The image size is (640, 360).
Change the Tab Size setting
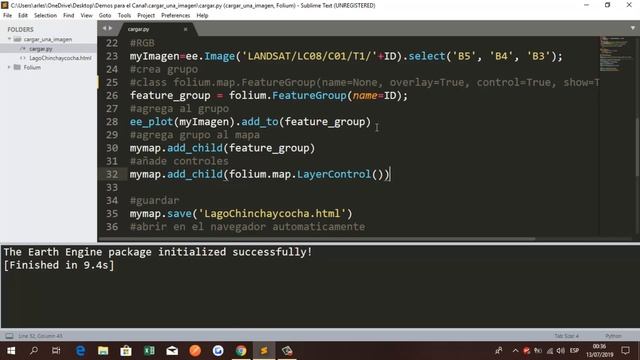click(566, 336)
